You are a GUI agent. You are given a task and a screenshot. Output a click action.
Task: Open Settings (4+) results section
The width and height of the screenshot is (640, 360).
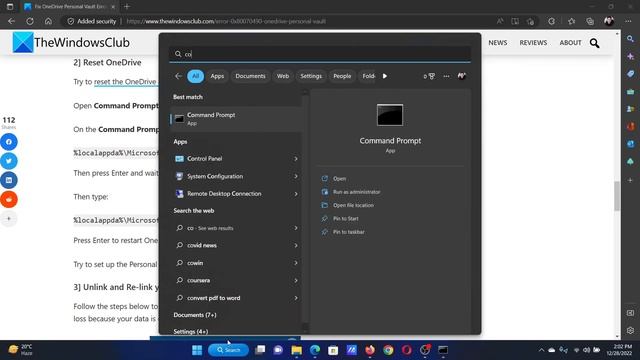point(191,331)
